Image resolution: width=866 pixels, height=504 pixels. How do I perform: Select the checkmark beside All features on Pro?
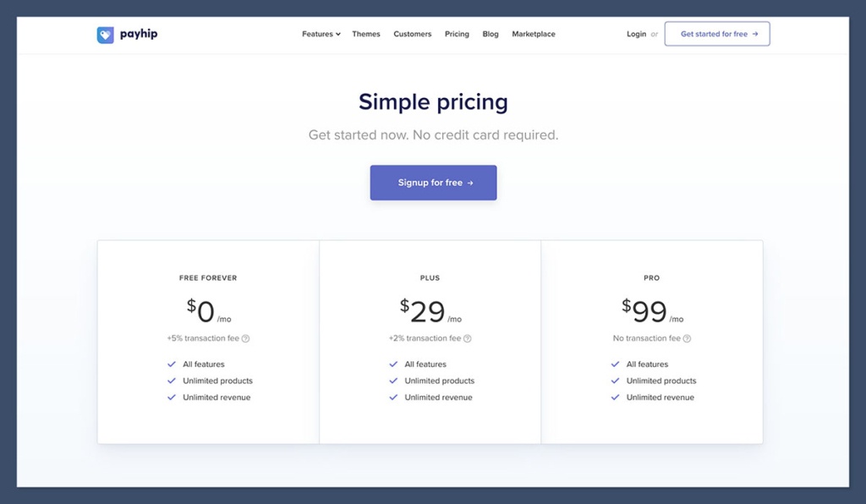coord(615,364)
